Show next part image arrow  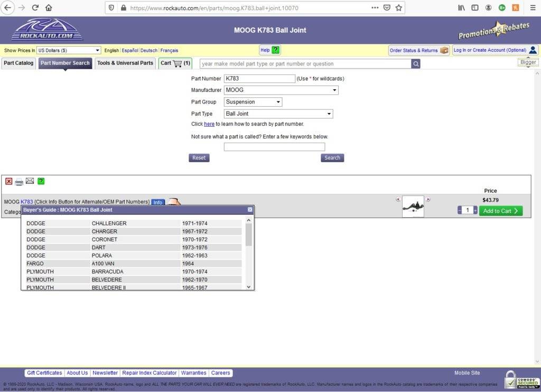click(x=428, y=200)
